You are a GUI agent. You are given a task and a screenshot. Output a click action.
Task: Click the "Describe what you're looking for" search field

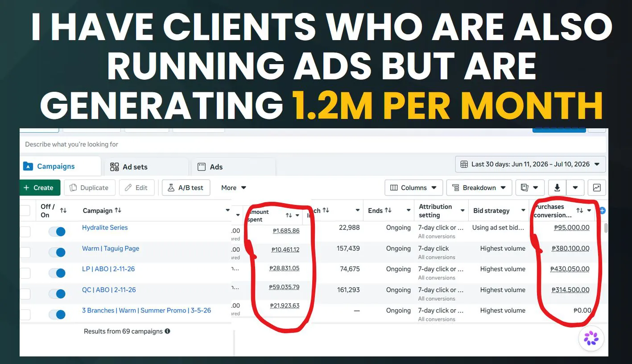pyautogui.click(x=313, y=144)
